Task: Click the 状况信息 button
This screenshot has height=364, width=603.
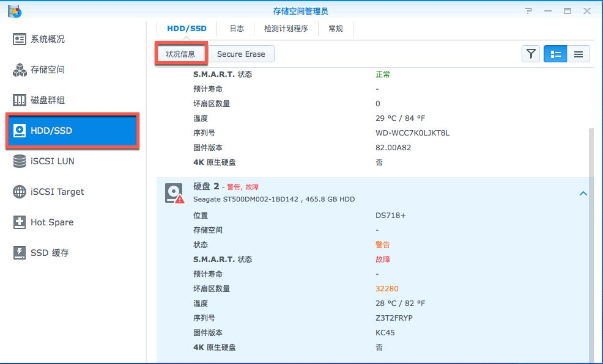Action: (x=181, y=54)
